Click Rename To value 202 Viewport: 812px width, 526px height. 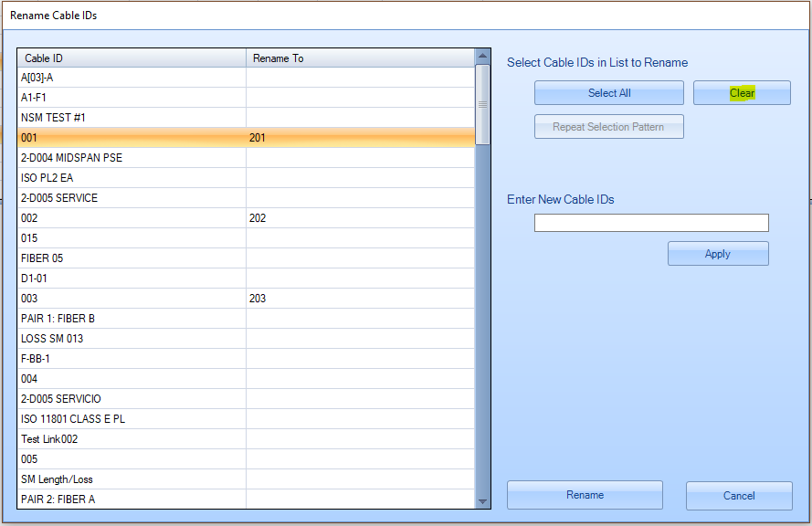(258, 218)
